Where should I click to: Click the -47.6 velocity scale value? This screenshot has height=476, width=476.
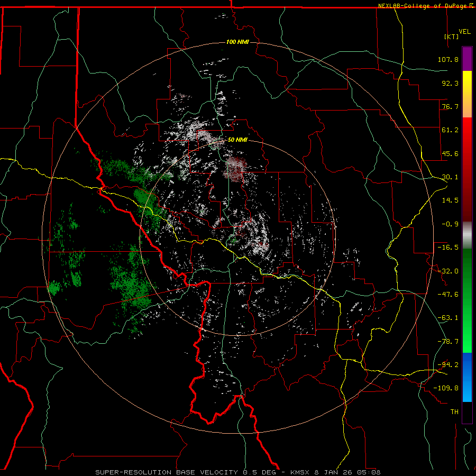click(448, 295)
